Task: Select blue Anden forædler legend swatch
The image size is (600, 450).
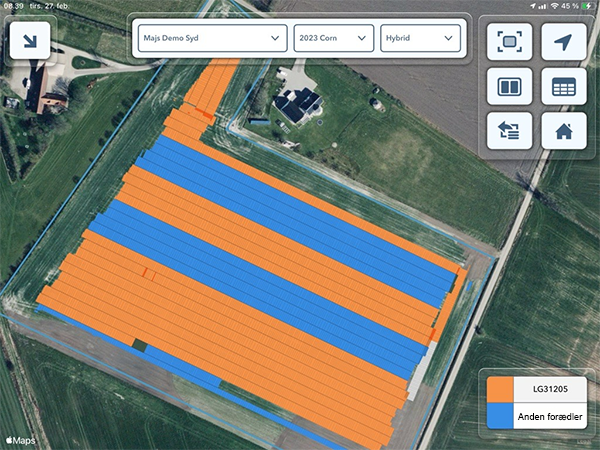Action: pyautogui.click(x=500, y=416)
